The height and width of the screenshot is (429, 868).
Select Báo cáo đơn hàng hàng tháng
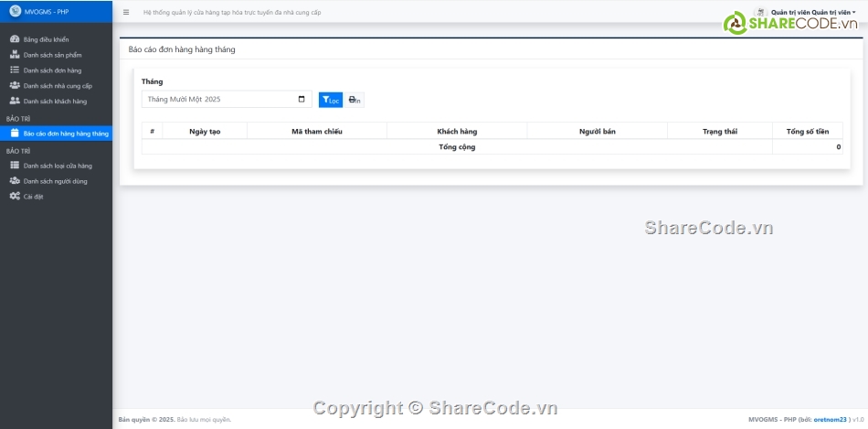(x=65, y=134)
